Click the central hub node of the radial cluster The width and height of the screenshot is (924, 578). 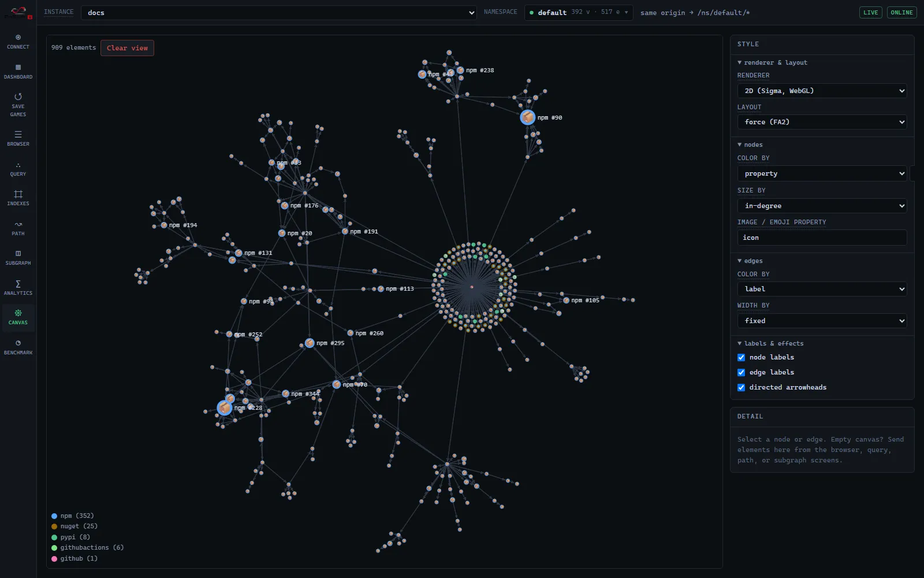[x=472, y=287]
